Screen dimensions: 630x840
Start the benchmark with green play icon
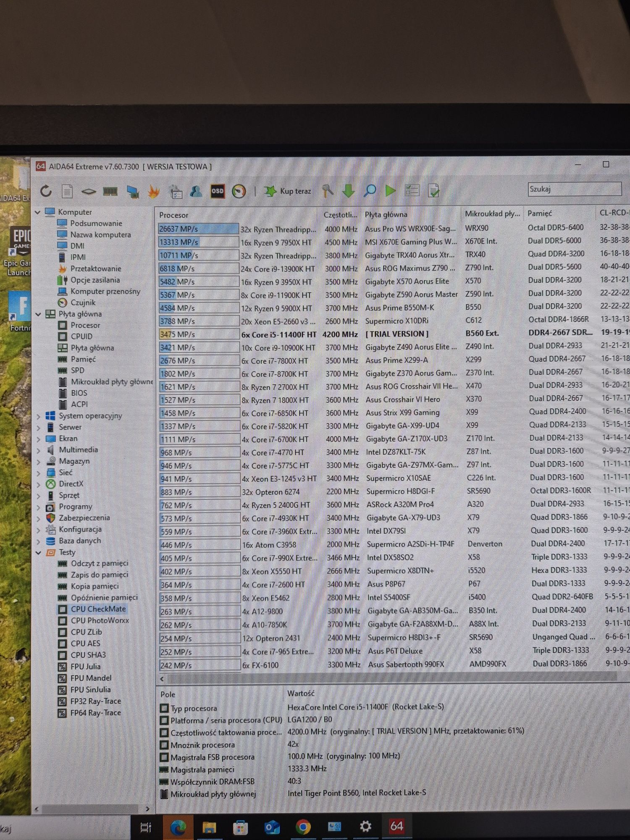coord(391,190)
